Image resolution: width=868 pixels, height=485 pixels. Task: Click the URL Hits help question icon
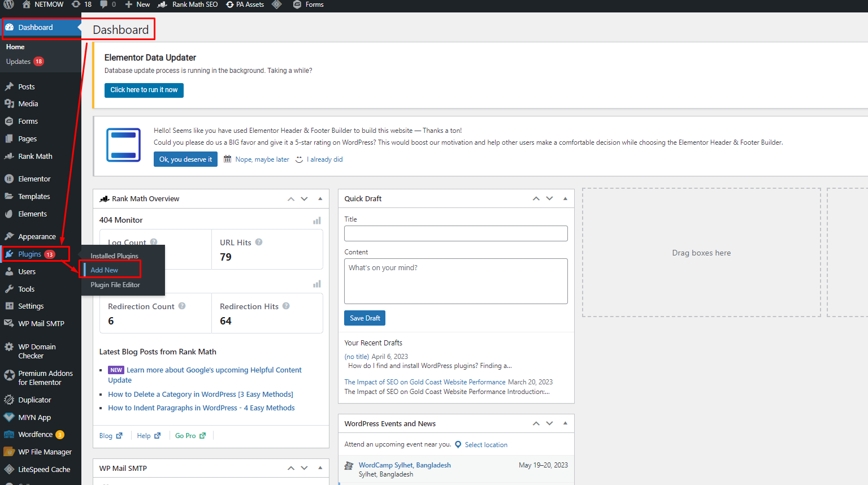point(259,242)
